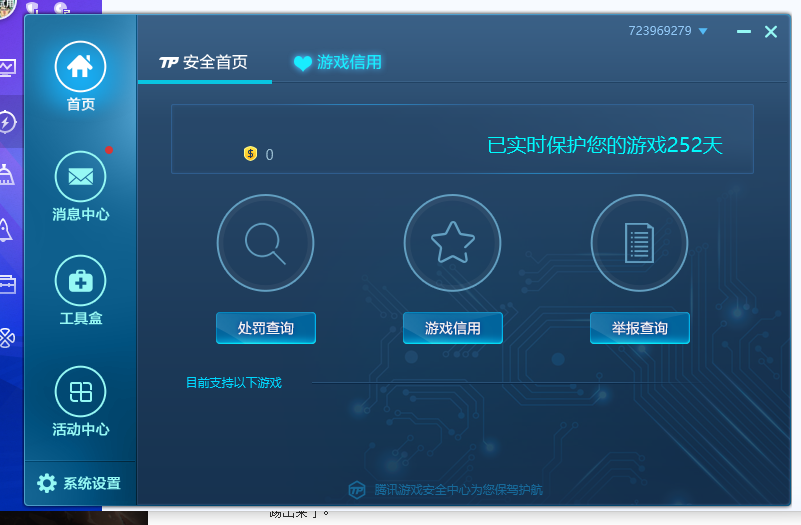Image resolution: width=801 pixels, height=525 pixels.
Task: Switch to 游戏信用 tab
Action: click(x=338, y=63)
